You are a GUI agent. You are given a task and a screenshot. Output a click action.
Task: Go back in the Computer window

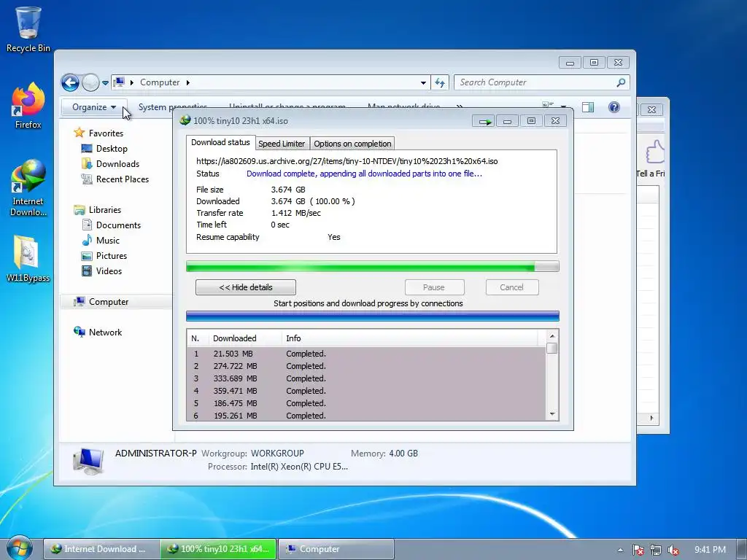(x=71, y=83)
